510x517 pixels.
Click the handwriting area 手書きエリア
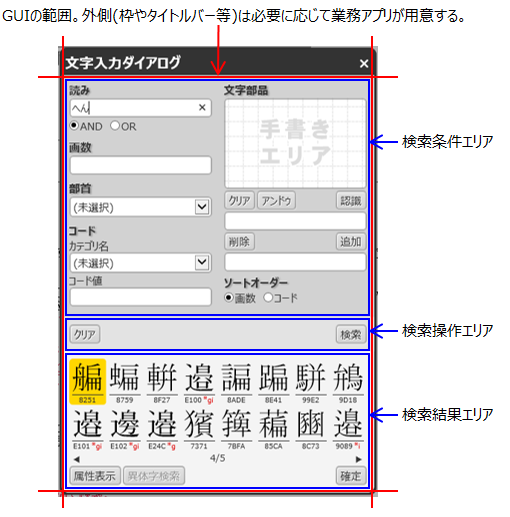(x=295, y=144)
